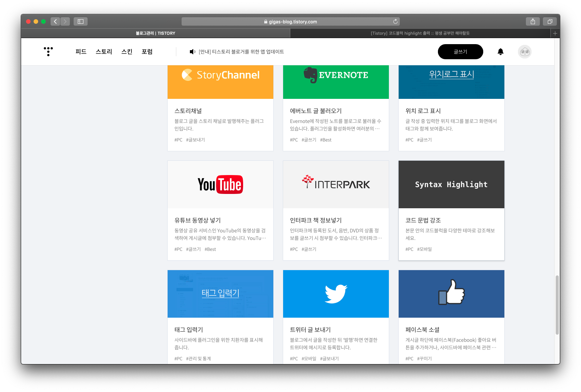Image resolution: width=581 pixels, height=392 pixels.
Task: Click the Evernote elephant banner
Action: (x=336, y=82)
